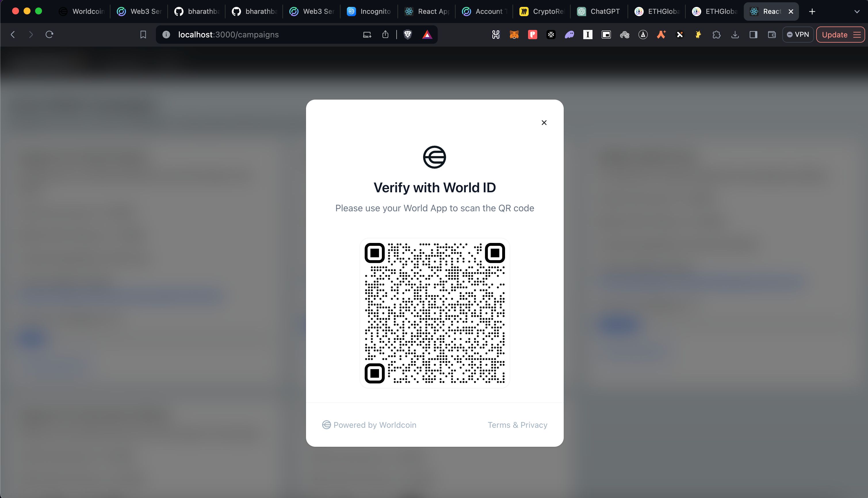Switch to the second ETHGlobal tab
The height and width of the screenshot is (498, 868).
[714, 12]
